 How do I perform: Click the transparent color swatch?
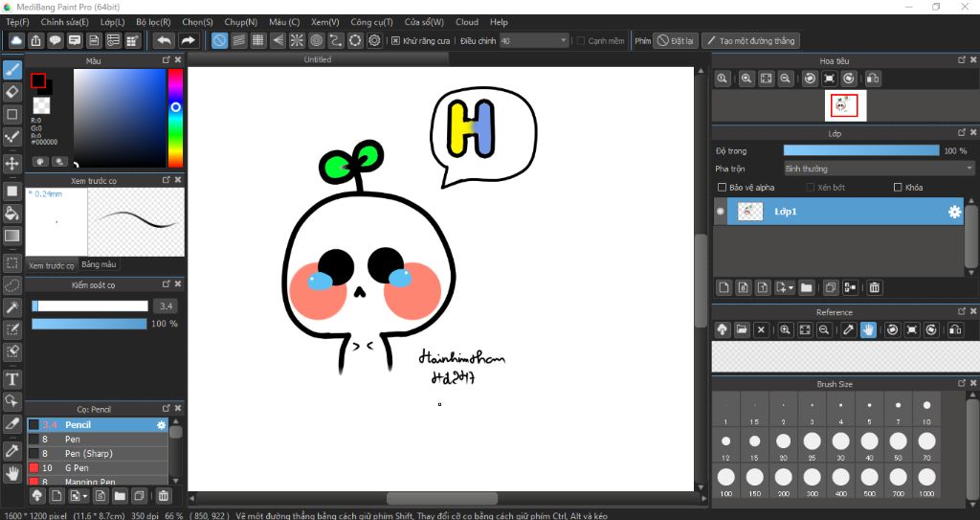41,105
